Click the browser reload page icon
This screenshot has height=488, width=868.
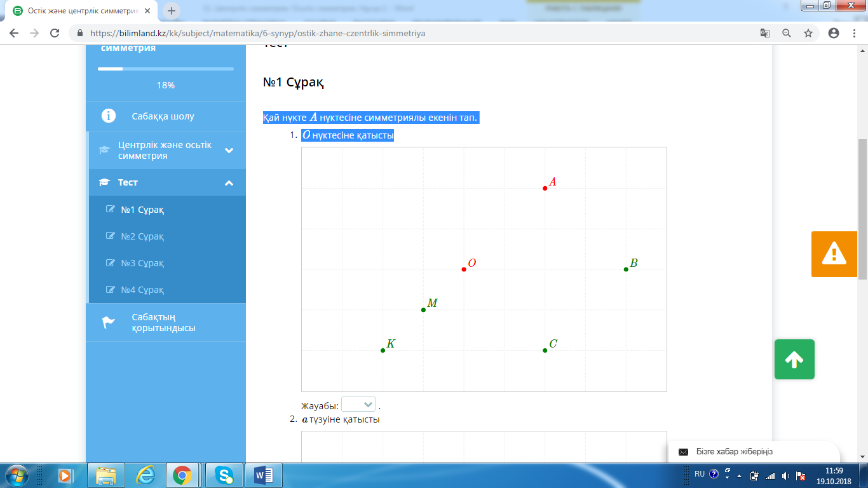point(55,33)
